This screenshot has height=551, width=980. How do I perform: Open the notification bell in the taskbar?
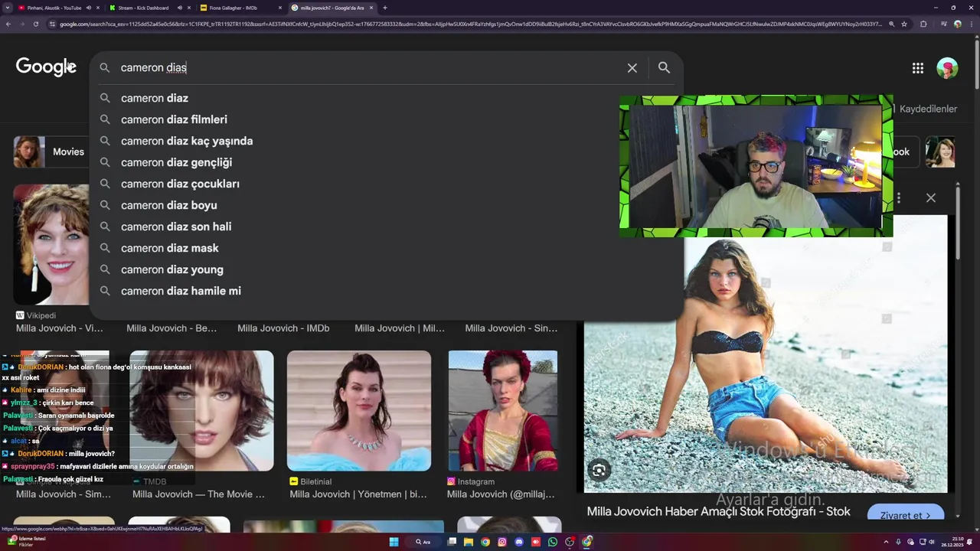tap(970, 542)
